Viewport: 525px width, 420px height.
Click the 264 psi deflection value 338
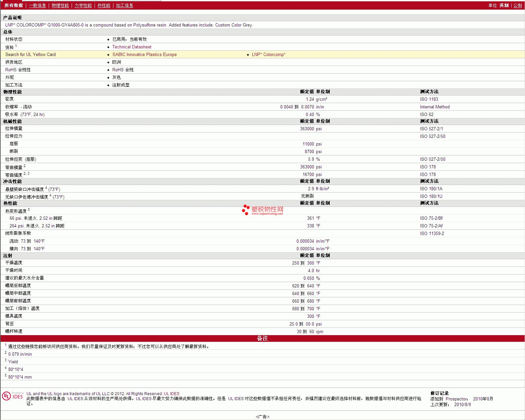click(x=310, y=226)
